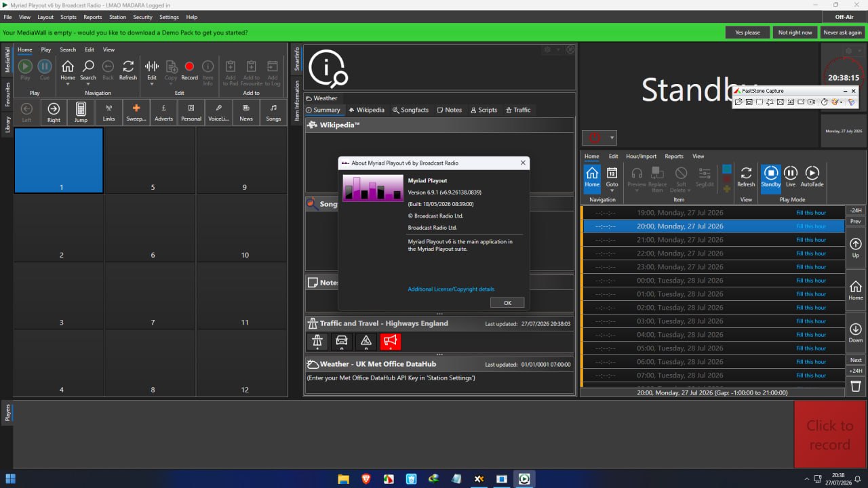868x488 pixels.
Task: Expand the Edit waveform dropdown
Action: click(152, 85)
